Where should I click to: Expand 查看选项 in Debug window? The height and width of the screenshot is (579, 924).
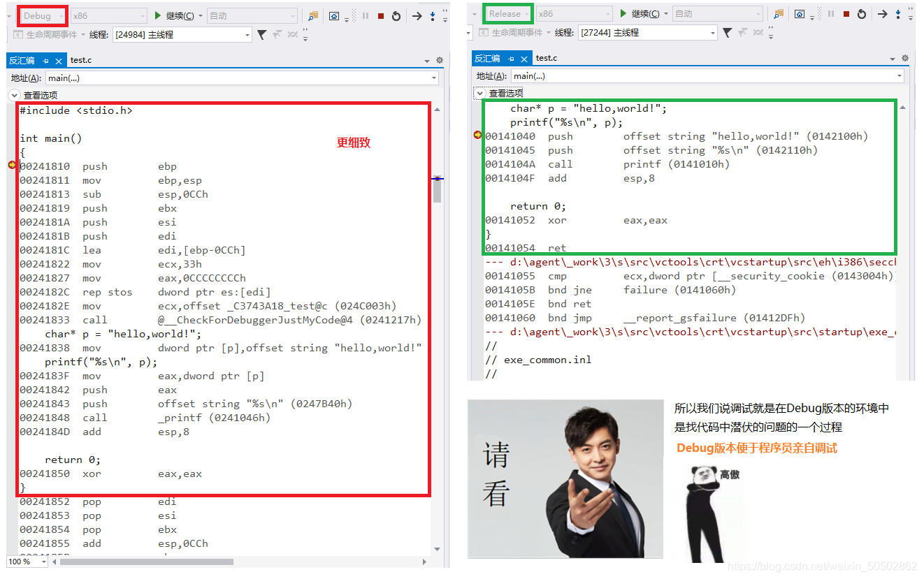(15, 95)
